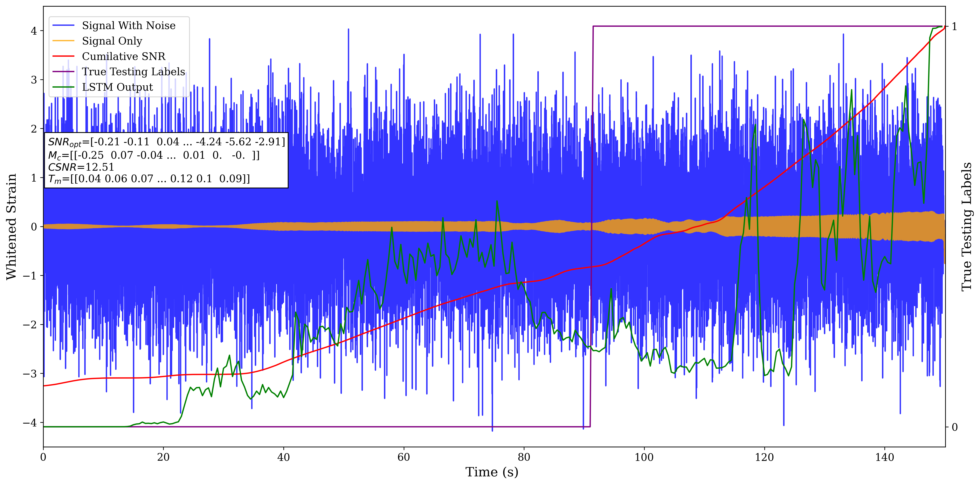The width and height of the screenshot is (980, 485).
Task: Click the 60 tick label on time axis
Action: [404, 457]
